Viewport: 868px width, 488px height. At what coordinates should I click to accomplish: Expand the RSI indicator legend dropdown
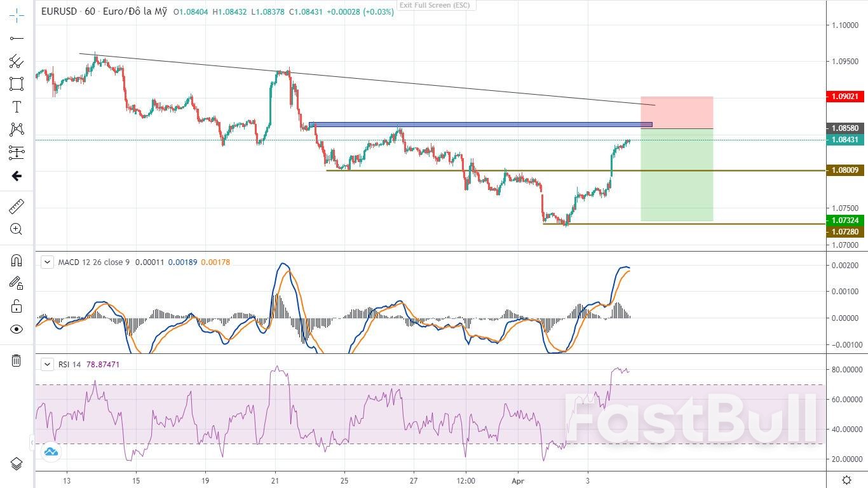47,364
